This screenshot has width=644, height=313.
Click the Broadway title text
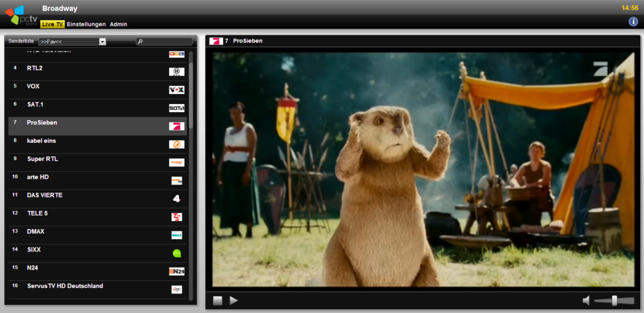click(x=60, y=8)
